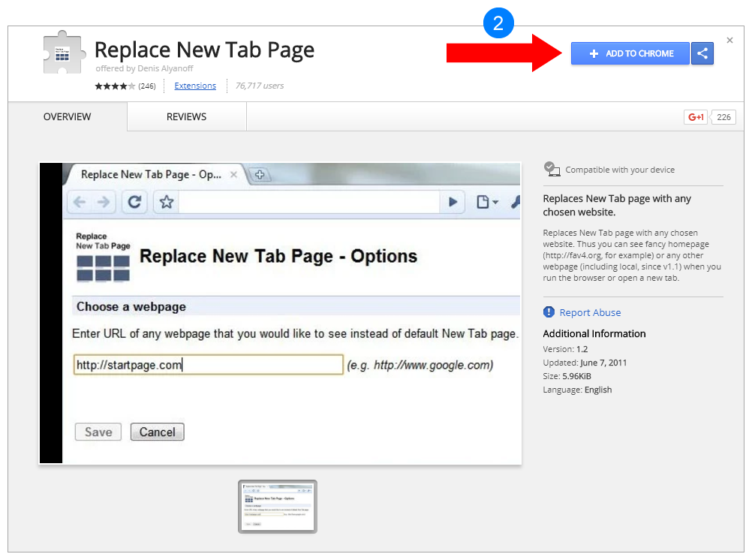This screenshot has width=752, height=560.
Task: Click the compatible with your device icon
Action: tap(552, 170)
